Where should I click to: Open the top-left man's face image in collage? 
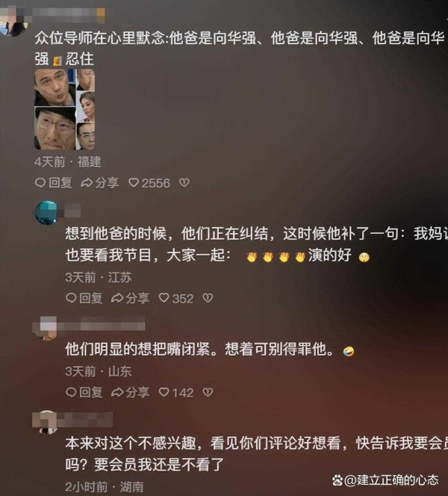pyautogui.click(x=55, y=87)
